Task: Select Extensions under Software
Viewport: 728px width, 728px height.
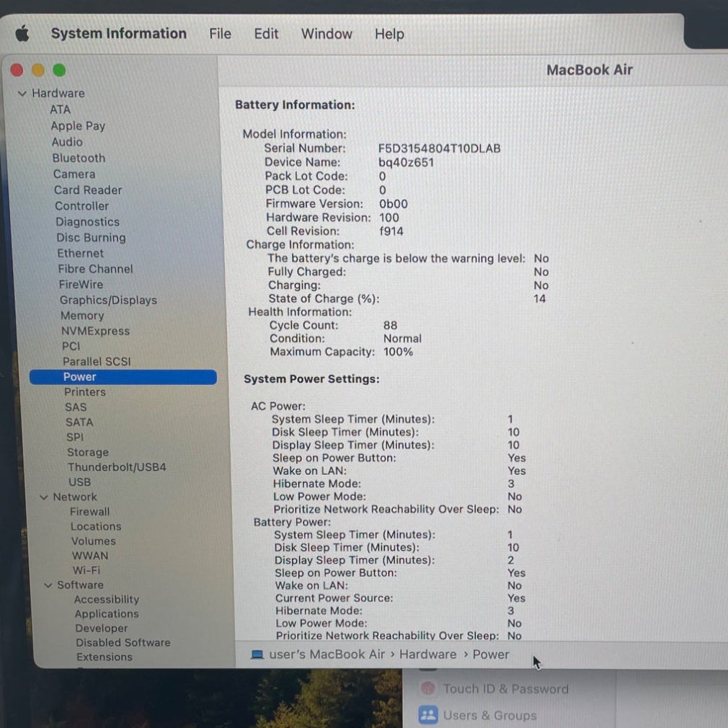Action: 105,657
